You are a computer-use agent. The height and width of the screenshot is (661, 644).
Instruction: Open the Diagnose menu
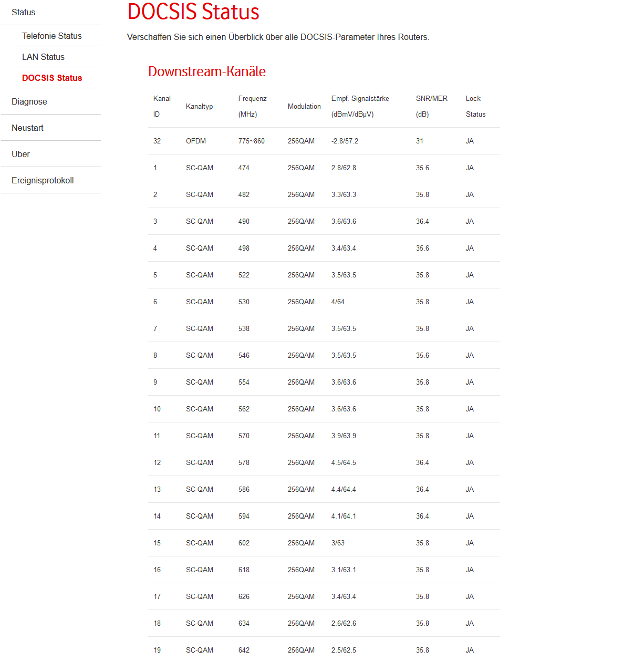pos(29,101)
